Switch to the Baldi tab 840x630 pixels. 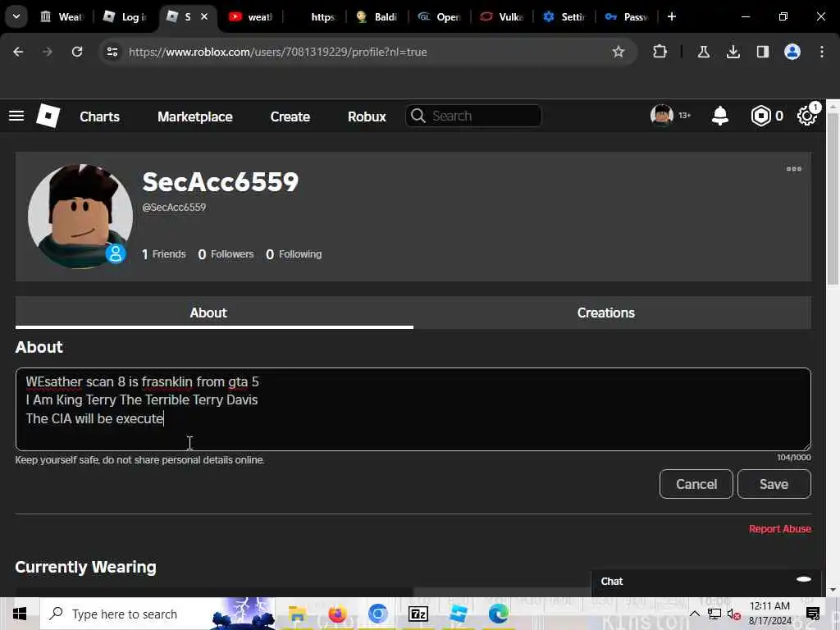point(378,16)
